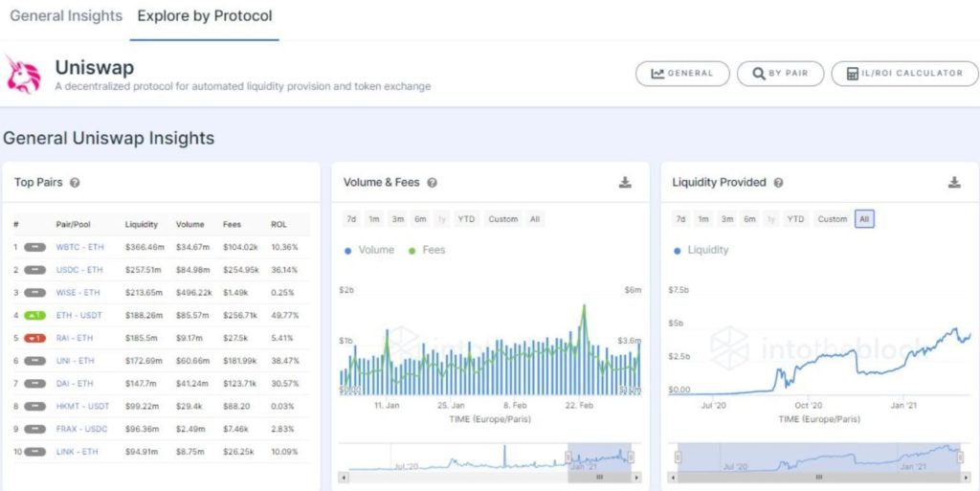
Task: Click the Volume column header
Action: point(190,224)
